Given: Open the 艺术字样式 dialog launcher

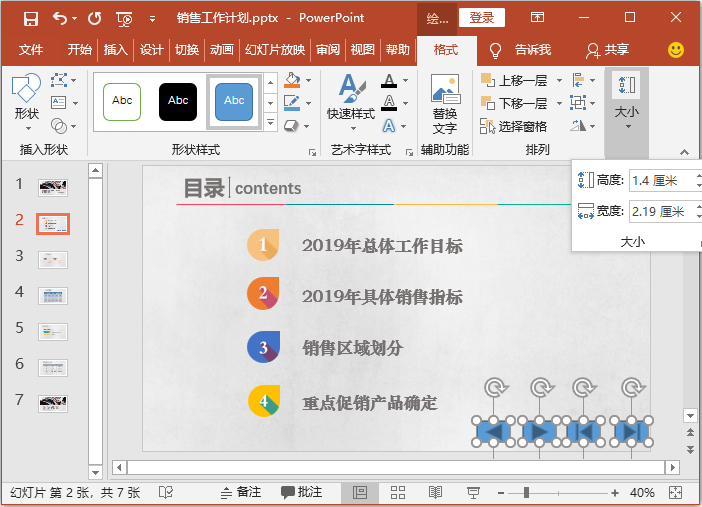Looking at the screenshot, I should click(x=409, y=153).
